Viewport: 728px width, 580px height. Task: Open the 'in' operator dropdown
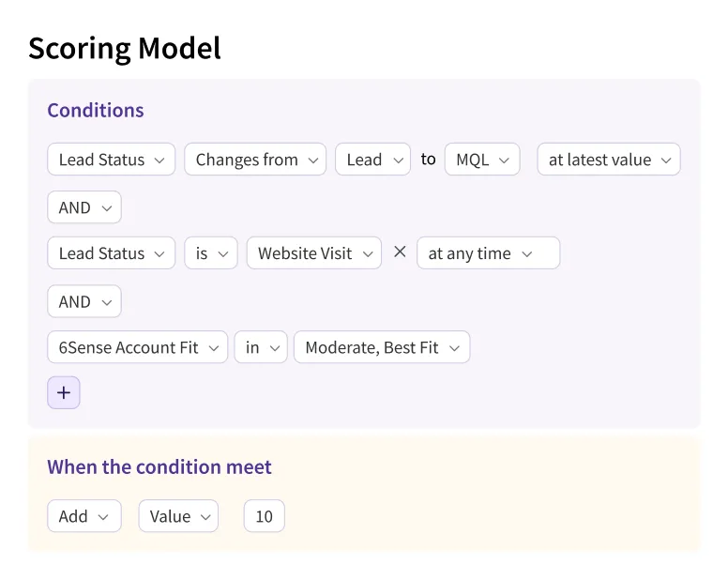pos(261,347)
